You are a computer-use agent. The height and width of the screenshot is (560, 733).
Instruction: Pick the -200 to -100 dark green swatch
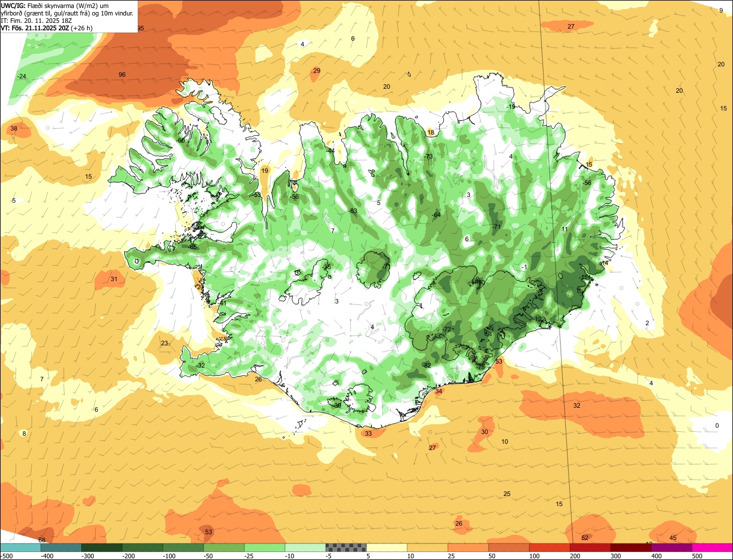[x=143, y=547]
